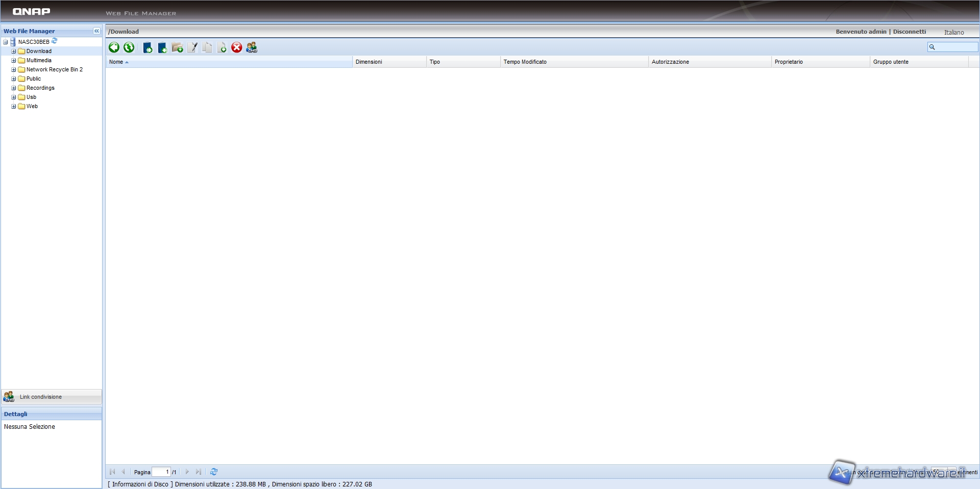
Task: Click the rename pen toolbar icon
Action: 192,47
